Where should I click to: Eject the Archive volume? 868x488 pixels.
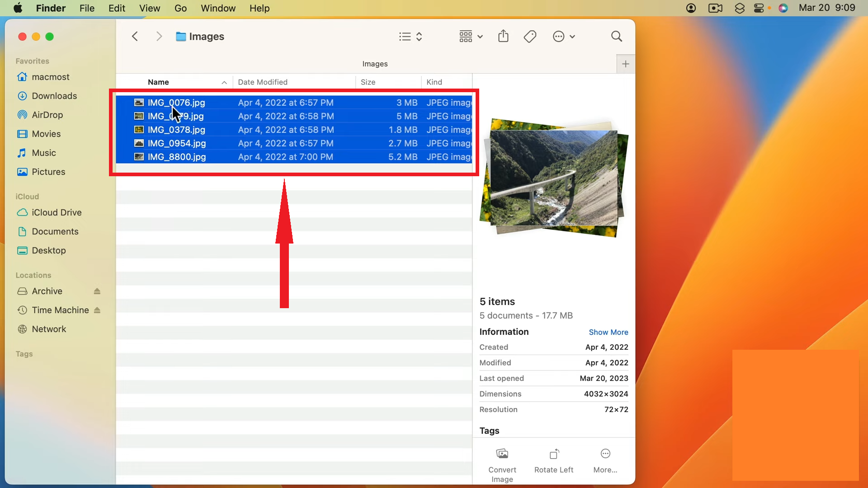[x=97, y=291]
